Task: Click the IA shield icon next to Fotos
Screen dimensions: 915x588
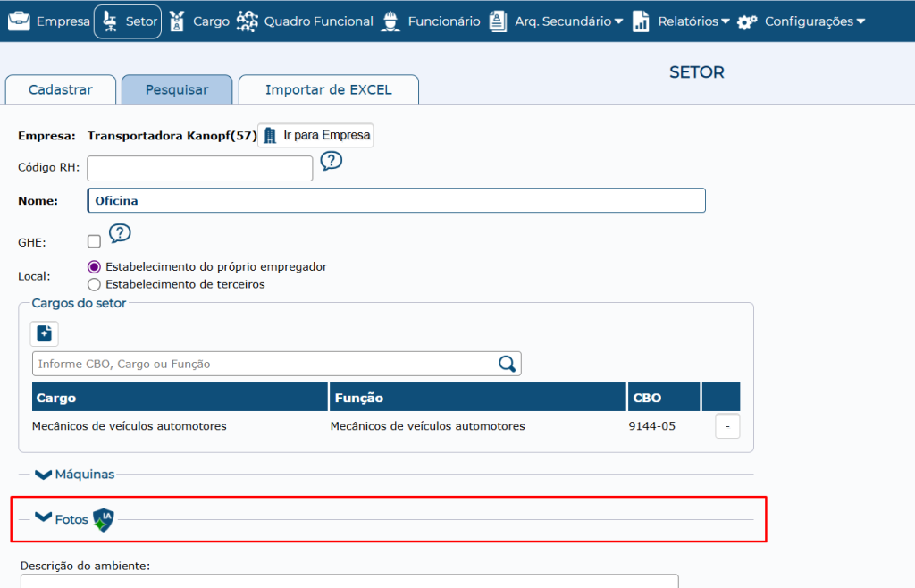Action: (x=103, y=519)
